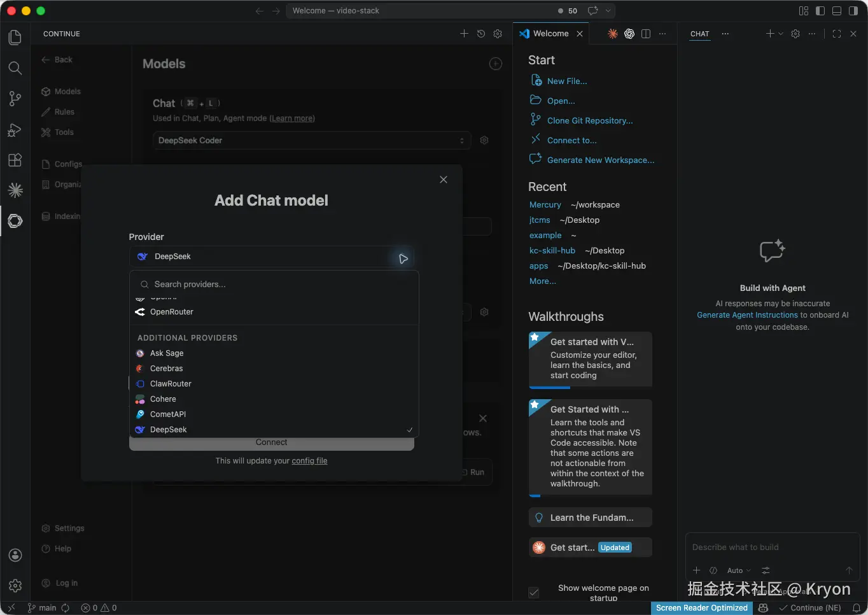Open the configure tools icon beside Auto
This screenshot has height=615, width=868.
click(x=766, y=570)
